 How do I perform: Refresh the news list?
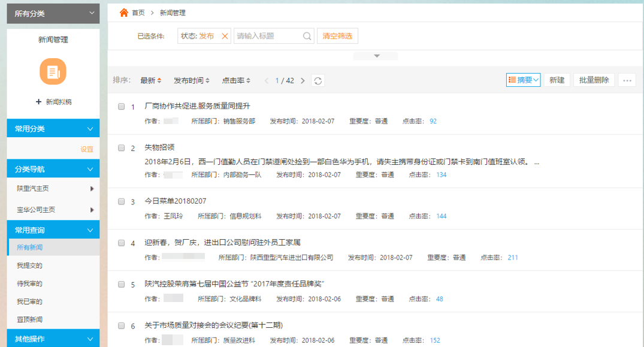pos(318,81)
